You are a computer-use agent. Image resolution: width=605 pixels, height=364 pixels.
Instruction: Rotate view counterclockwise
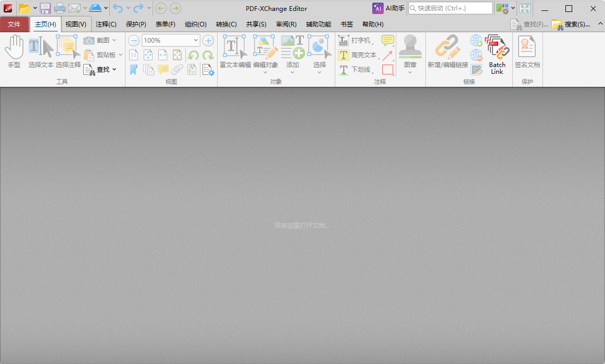point(193,55)
